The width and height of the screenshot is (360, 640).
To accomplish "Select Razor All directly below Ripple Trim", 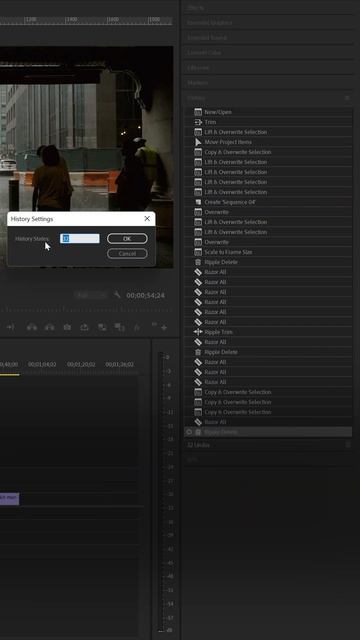I will coord(268,342).
